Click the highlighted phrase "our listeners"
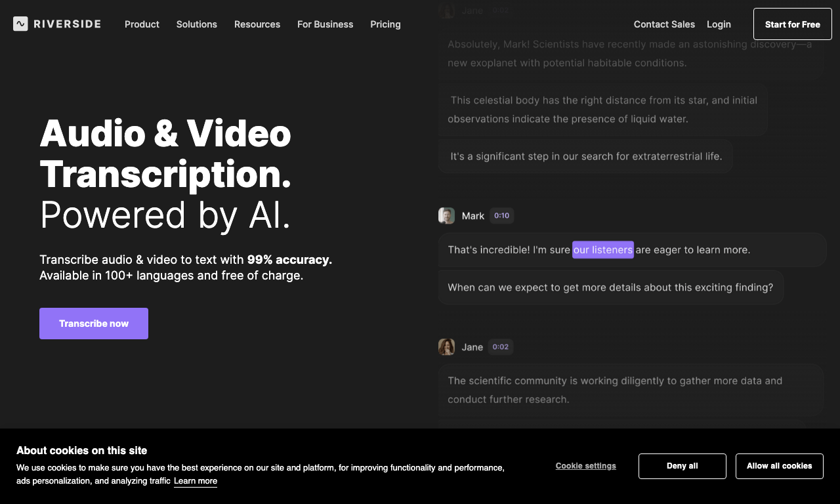 pyautogui.click(x=603, y=250)
